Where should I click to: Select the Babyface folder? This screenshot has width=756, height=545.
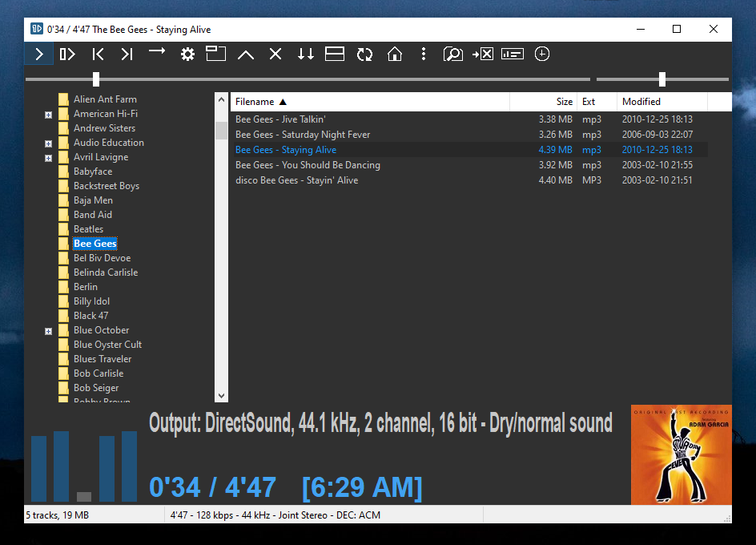click(x=93, y=172)
